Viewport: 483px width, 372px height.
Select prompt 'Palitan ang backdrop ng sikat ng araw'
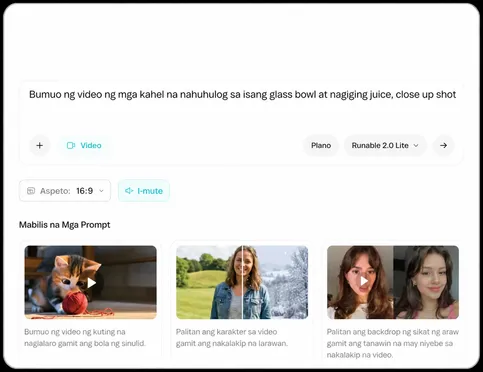tap(393, 343)
